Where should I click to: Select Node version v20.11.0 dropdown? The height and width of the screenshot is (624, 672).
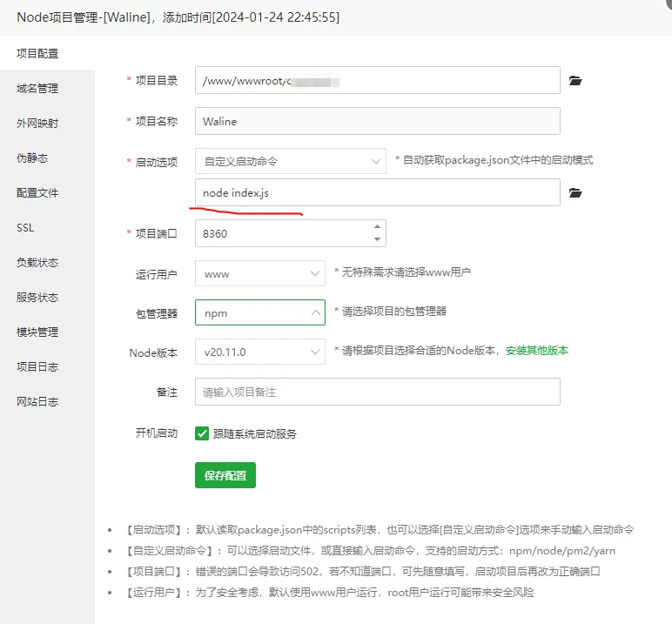[259, 352]
